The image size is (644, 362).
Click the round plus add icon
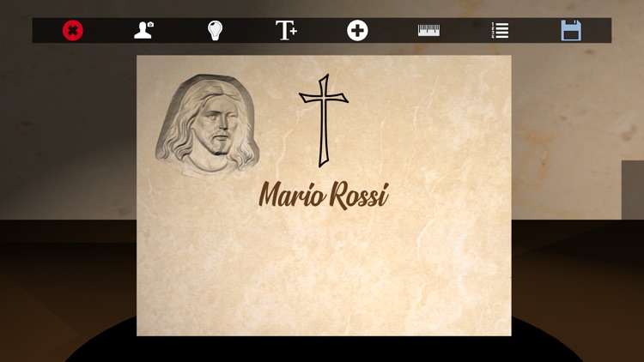[x=357, y=30]
